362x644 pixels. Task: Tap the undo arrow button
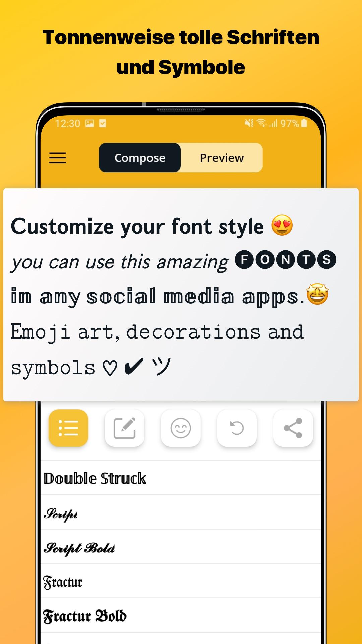(237, 428)
